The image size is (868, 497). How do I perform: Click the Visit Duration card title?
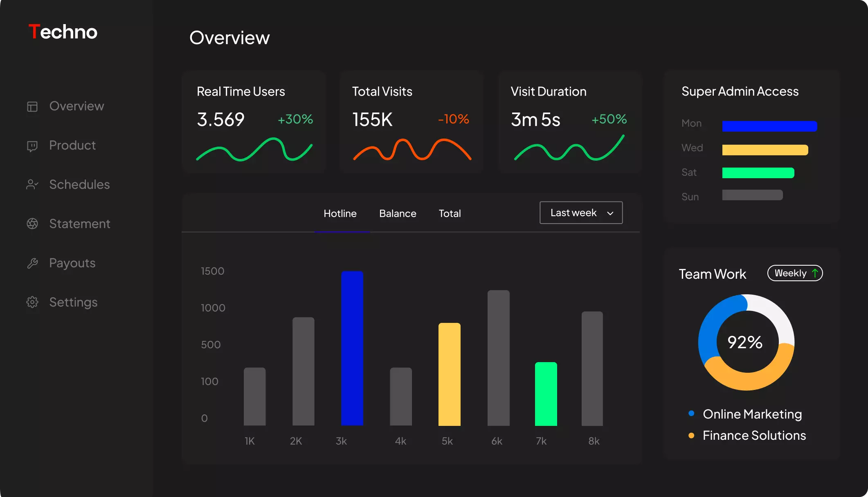pos(549,91)
